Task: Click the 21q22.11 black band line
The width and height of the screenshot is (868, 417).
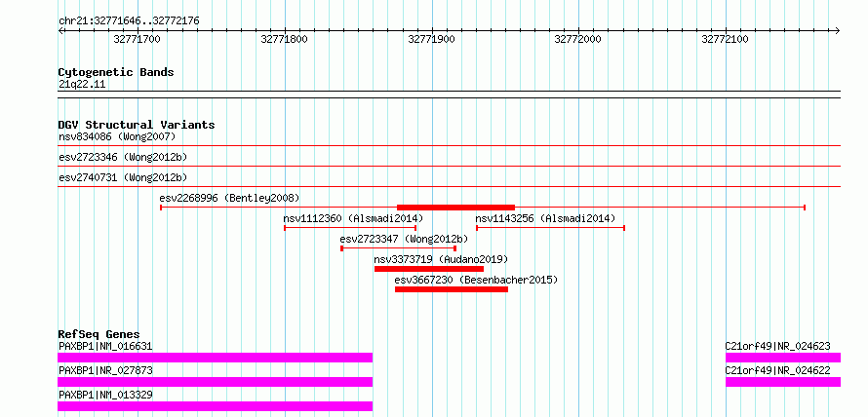Action: [x=450, y=95]
